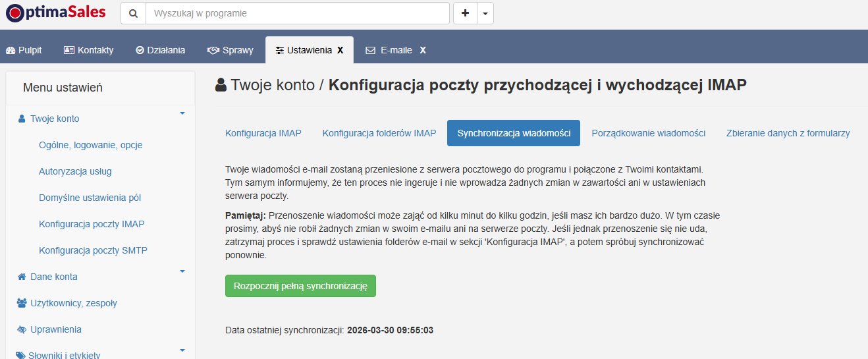Open the dropdown next to plus button
Screen dimensions: 868x359
coord(485,13)
